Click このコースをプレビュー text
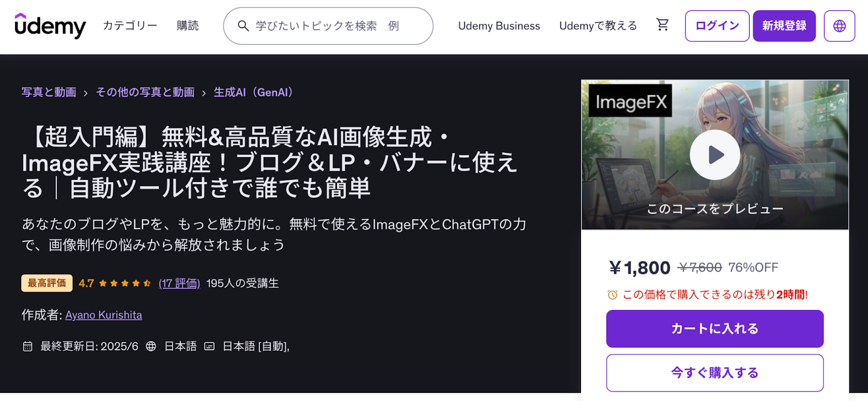Image resolution: width=868 pixels, height=401 pixels. click(714, 209)
